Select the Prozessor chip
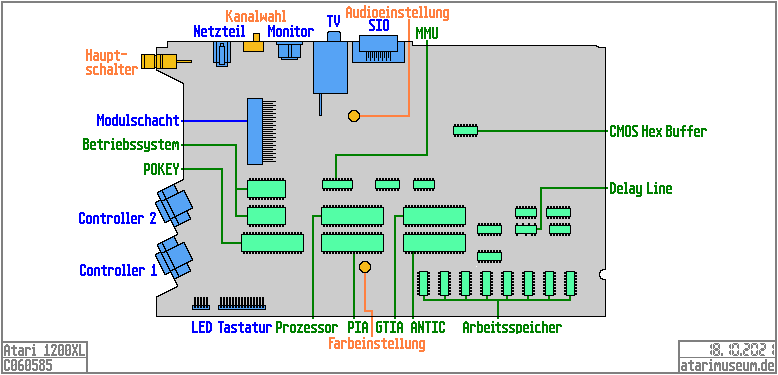The height and width of the screenshot is (375, 778). [x=352, y=216]
